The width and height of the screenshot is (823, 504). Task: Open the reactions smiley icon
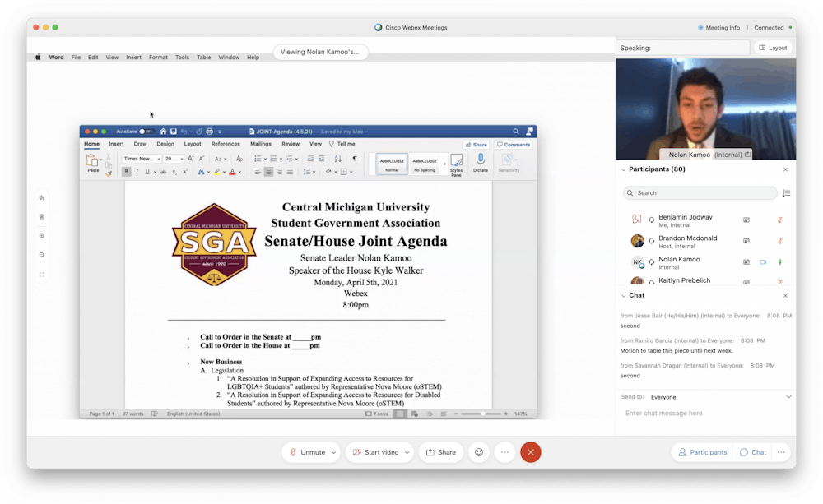[477, 452]
